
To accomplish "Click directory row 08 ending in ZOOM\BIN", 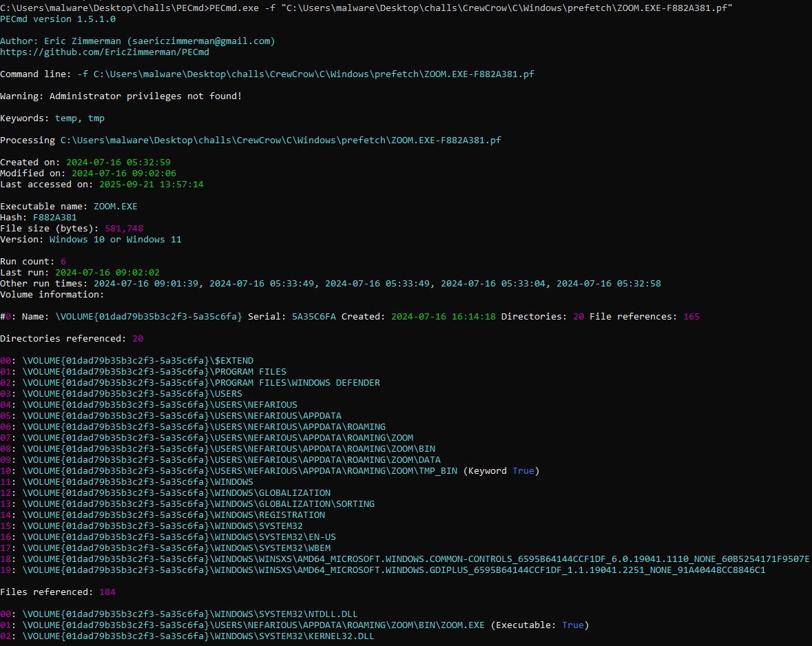I will (218, 448).
